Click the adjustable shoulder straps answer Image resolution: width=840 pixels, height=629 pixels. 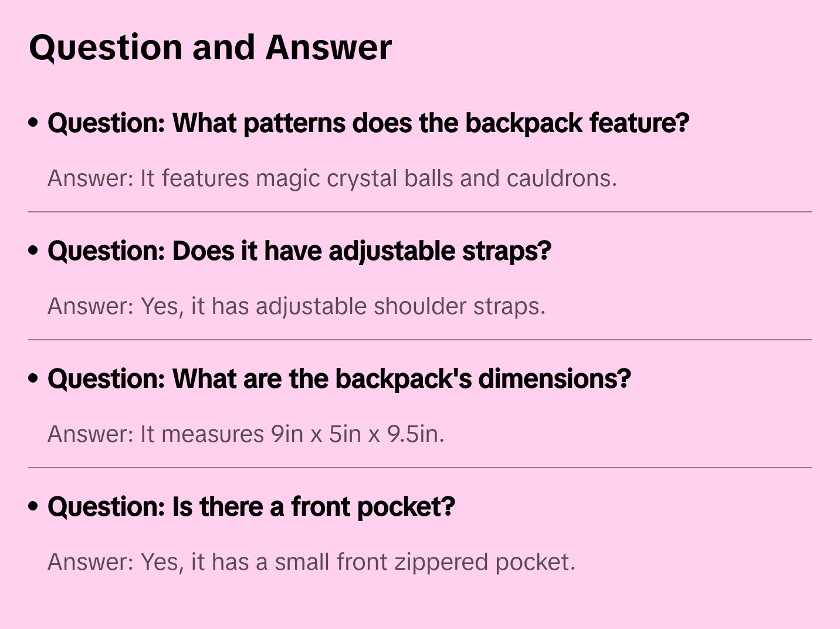(296, 306)
